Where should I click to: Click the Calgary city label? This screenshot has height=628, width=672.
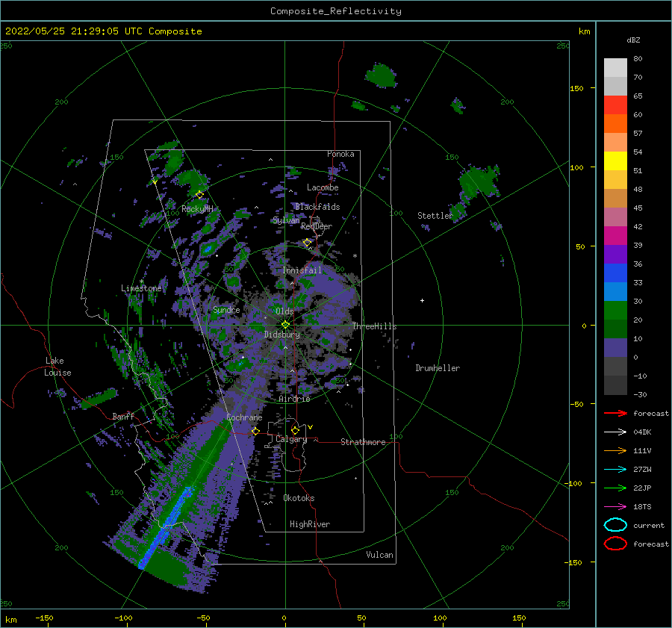[291, 439]
